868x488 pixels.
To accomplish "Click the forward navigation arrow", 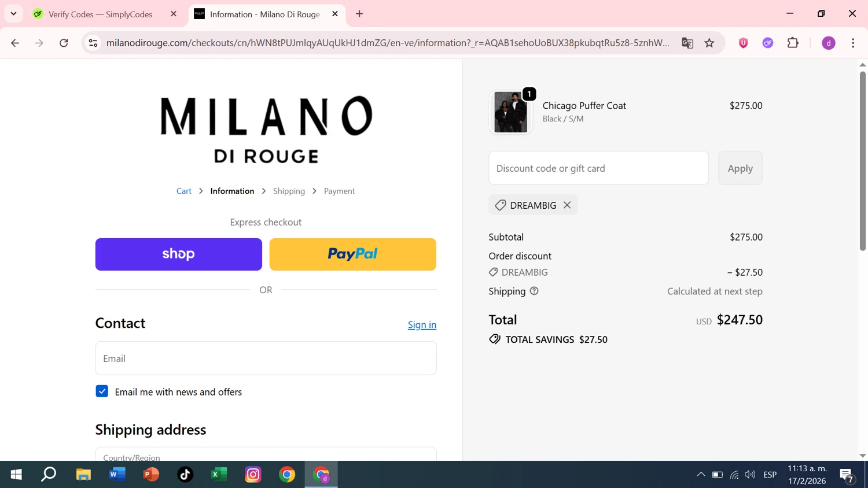I will [39, 43].
